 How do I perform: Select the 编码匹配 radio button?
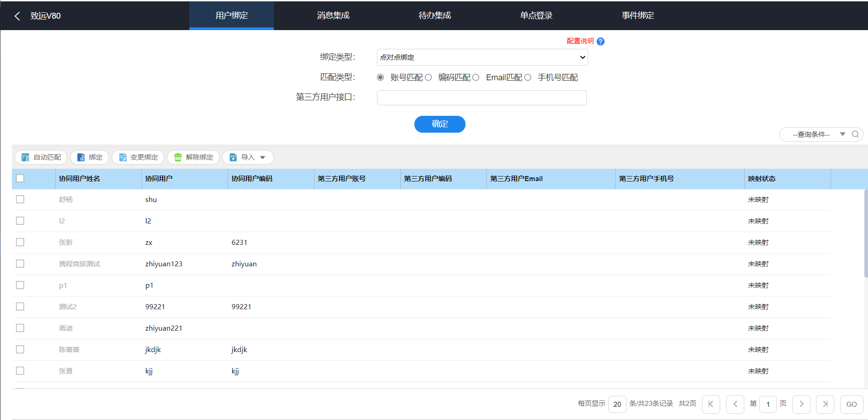(x=429, y=78)
